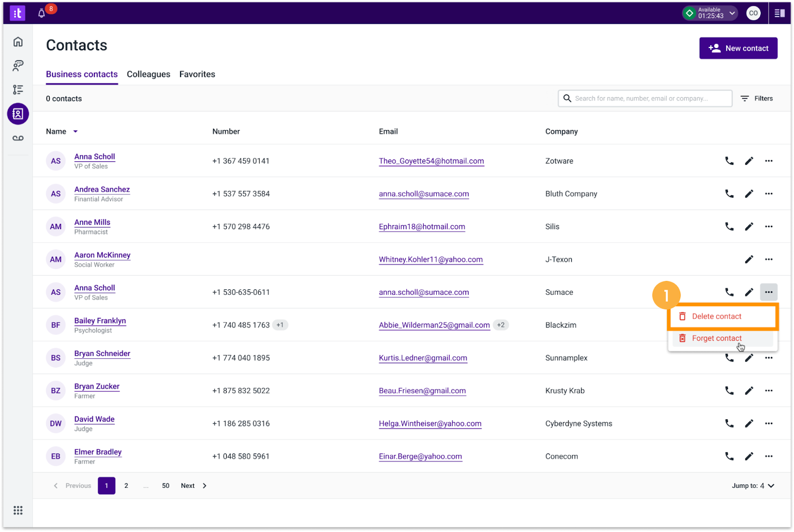The height and width of the screenshot is (532, 794).
Task: Switch to Business contacts tab
Action: [82, 74]
